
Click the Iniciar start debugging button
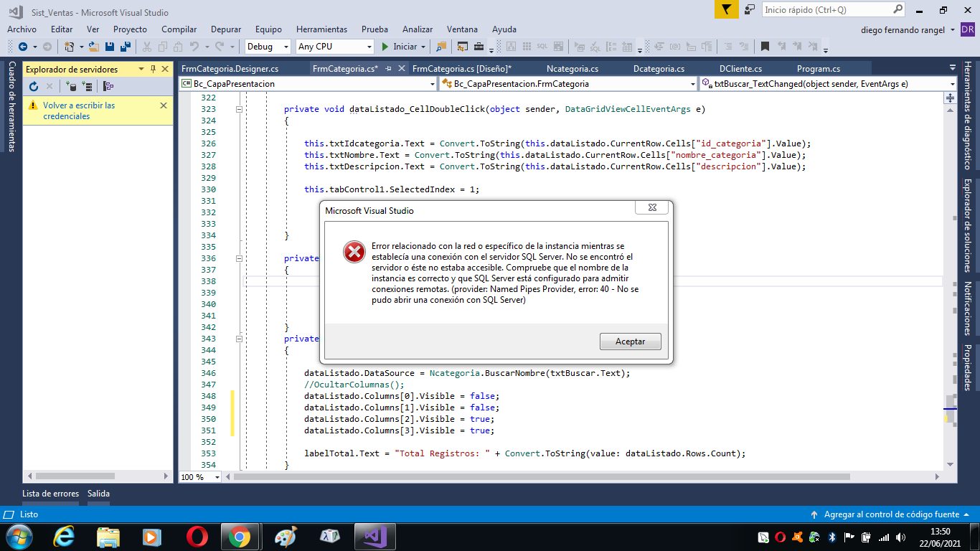point(400,47)
